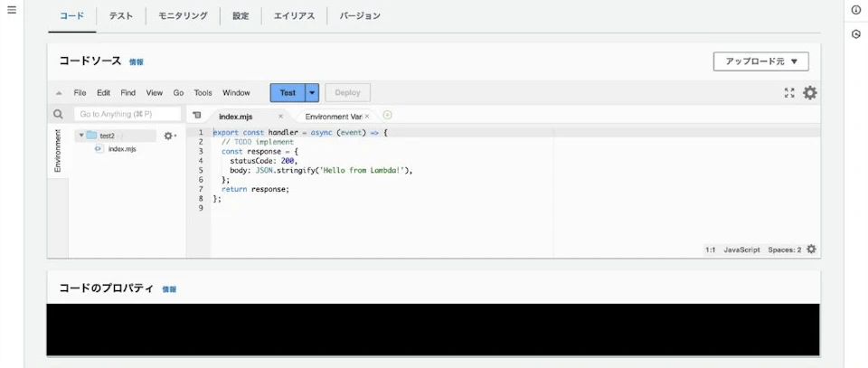Click the JSON.stringify body code line
Viewport: 868px width, 368px height.
322,170
